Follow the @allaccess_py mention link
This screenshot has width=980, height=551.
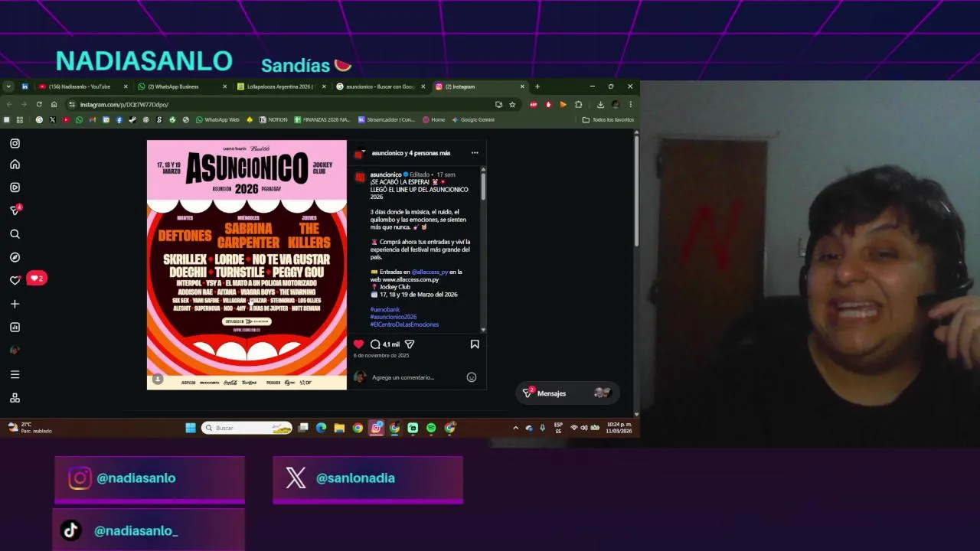coord(430,272)
